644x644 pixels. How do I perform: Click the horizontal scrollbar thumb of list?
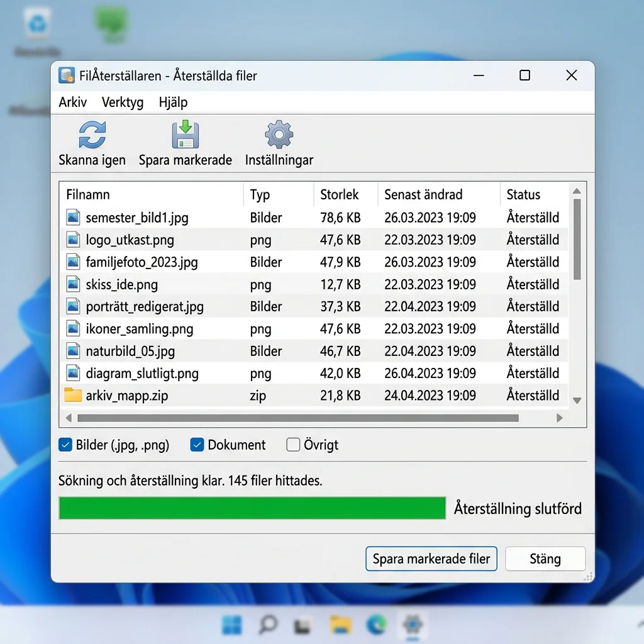click(x=297, y=418)
